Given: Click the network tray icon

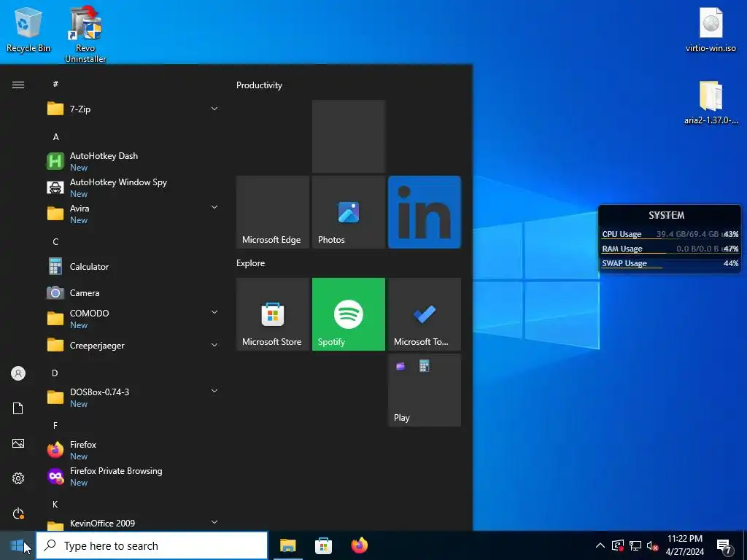Looking at the screenshot, I should tap(635, 545).
